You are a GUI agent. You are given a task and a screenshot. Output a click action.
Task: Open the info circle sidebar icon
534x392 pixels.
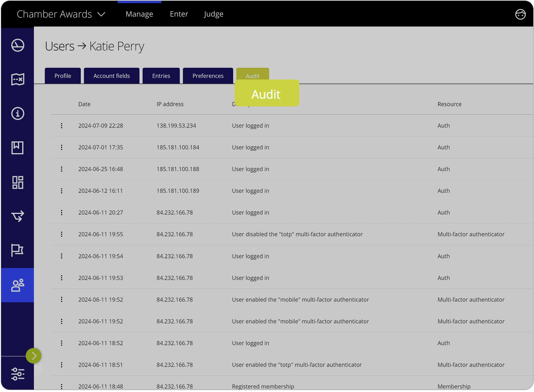coord(18,114)
